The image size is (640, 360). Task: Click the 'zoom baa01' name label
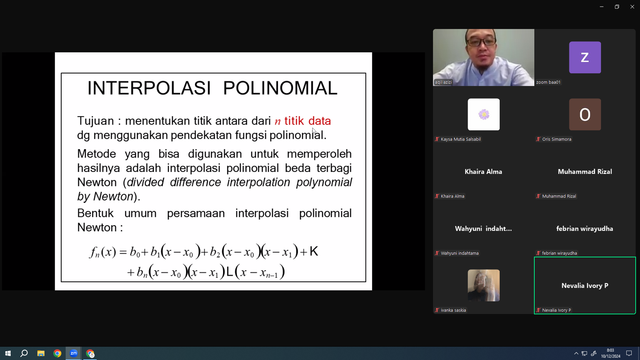coord(548,82)
